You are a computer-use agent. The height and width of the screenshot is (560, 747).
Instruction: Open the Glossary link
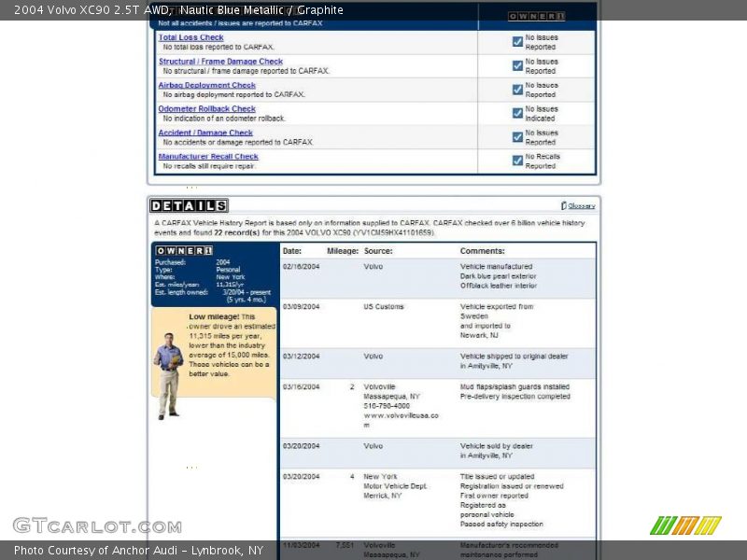(x=581, y=205)
